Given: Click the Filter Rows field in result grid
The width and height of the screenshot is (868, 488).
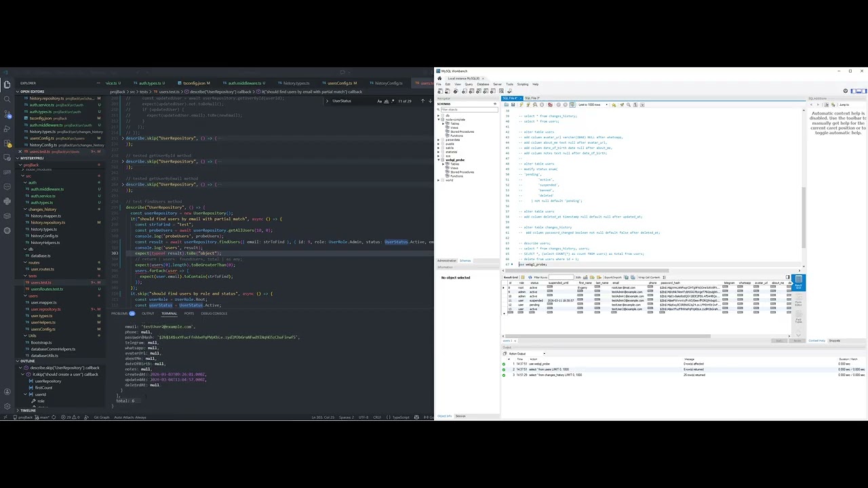Looking at the screenshot, I should [561, 277].
